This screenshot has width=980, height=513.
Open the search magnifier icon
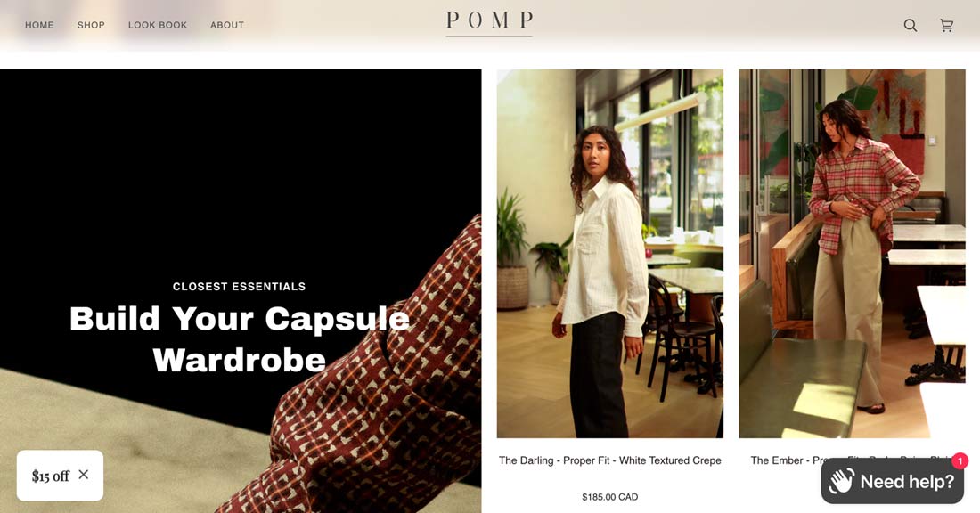[910, 25]
